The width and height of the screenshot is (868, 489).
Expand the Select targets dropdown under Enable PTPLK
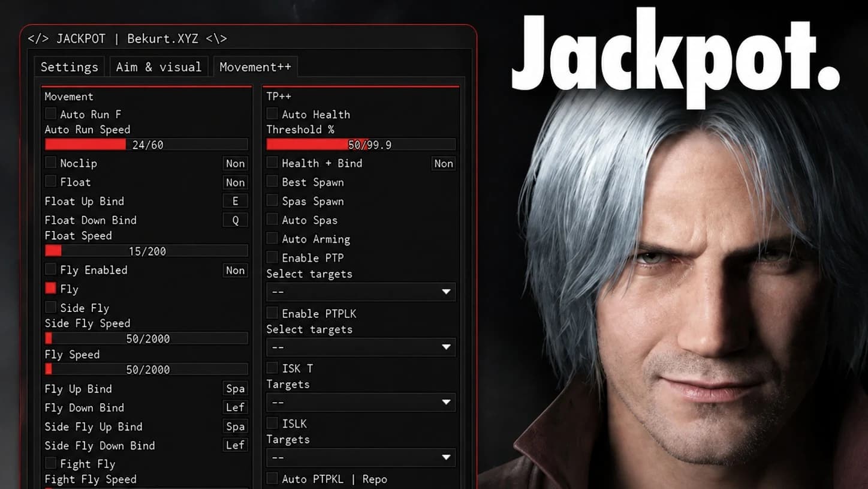(x=361, y=347)
